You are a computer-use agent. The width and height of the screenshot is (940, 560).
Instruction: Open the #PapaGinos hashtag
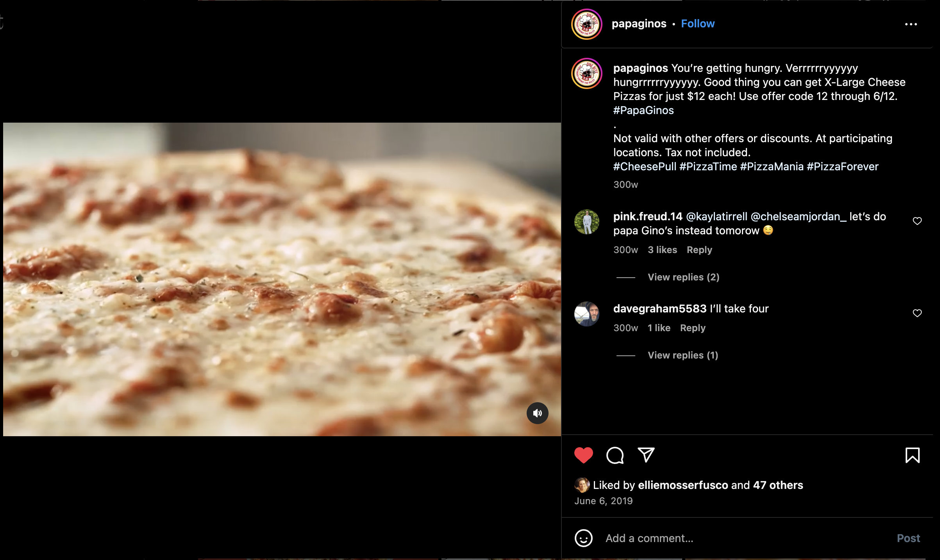click(643, 110)
